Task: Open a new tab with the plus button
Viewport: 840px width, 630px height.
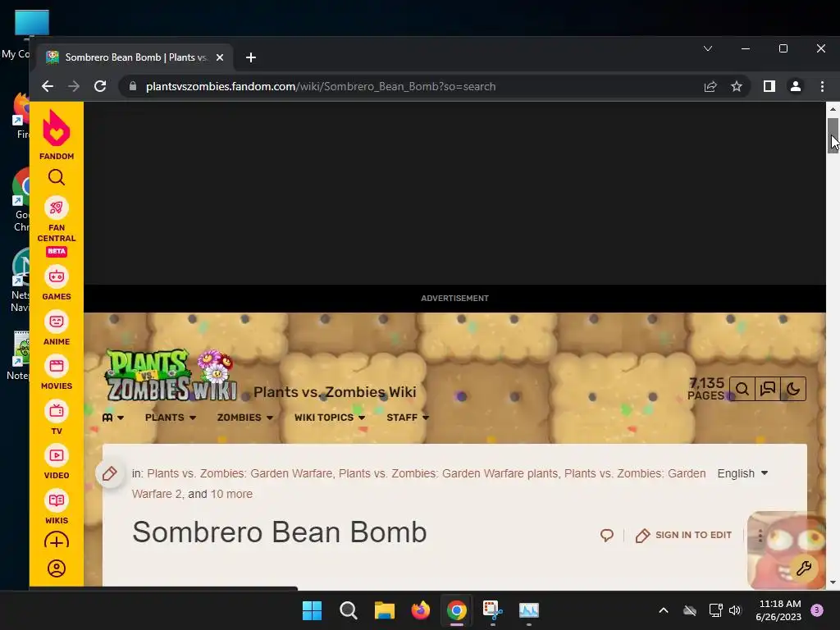Action: 251,57
